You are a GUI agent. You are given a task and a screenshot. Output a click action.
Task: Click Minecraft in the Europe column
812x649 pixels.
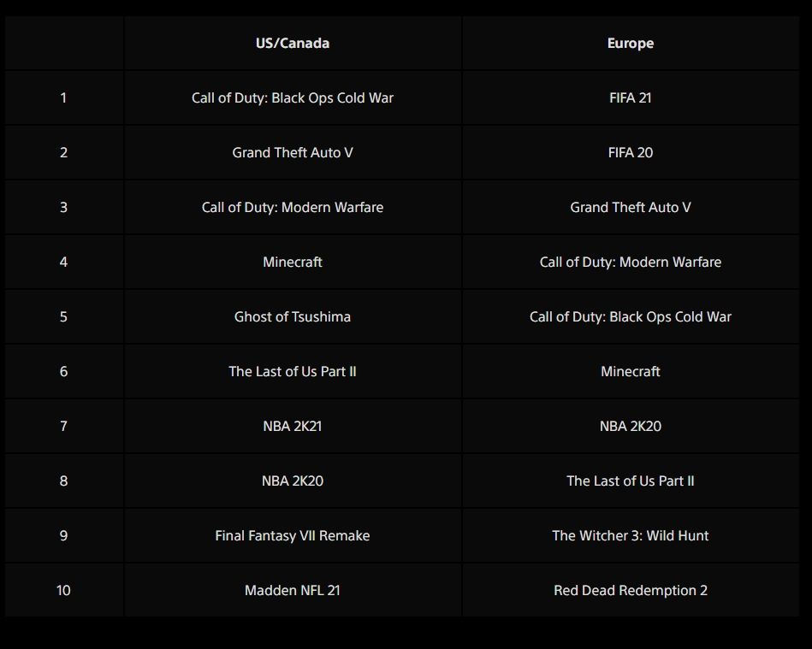pos(631,371)
